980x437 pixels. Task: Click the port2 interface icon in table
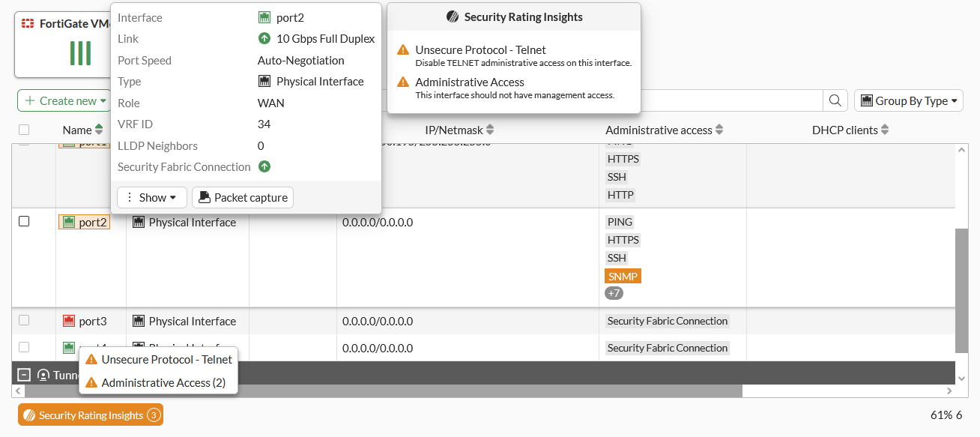[69, 222]
